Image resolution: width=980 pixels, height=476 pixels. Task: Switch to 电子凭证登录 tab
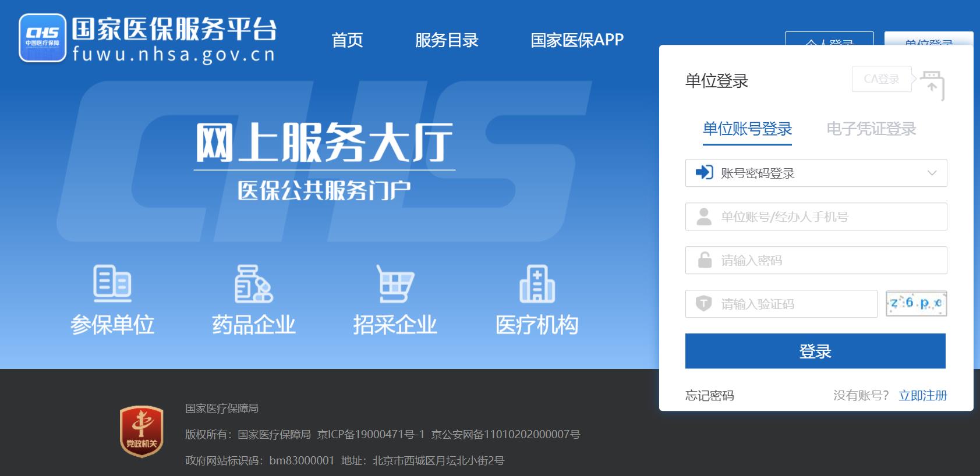point(871,129)
